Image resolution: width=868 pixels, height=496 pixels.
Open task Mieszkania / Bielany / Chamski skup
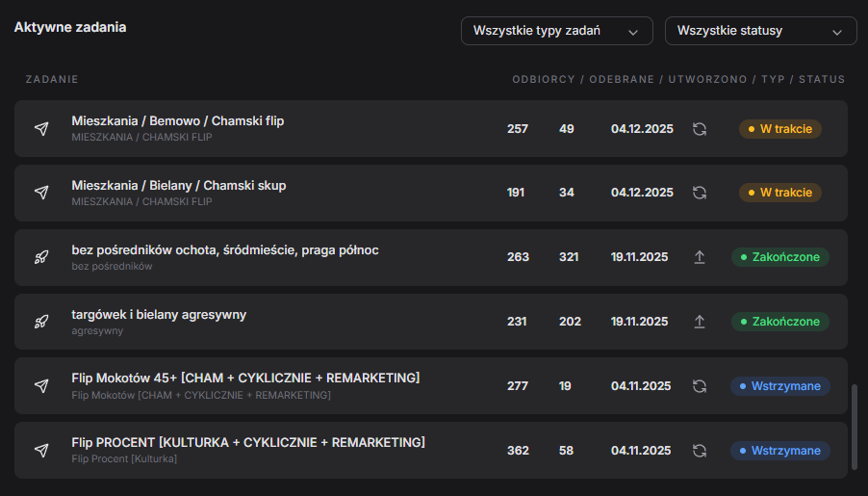[x=179, y=185]
